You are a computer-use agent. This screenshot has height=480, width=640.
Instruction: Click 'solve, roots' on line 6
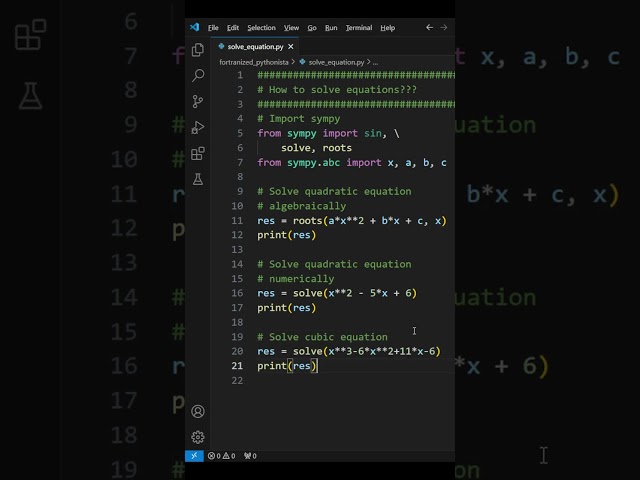[x=316, y=148]
